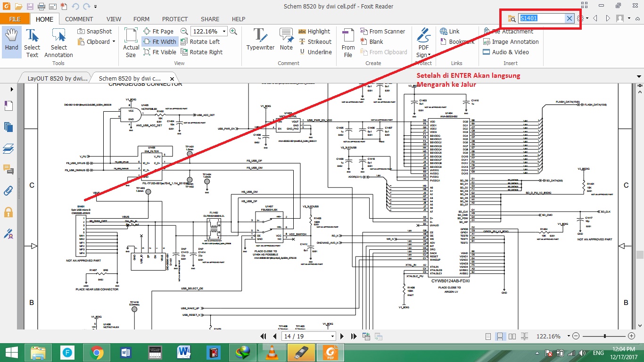The height and width of the screenshot is (362, 644).
Task: Enable single page view mode
Action: pyautogui.click(x=488, y=336)
